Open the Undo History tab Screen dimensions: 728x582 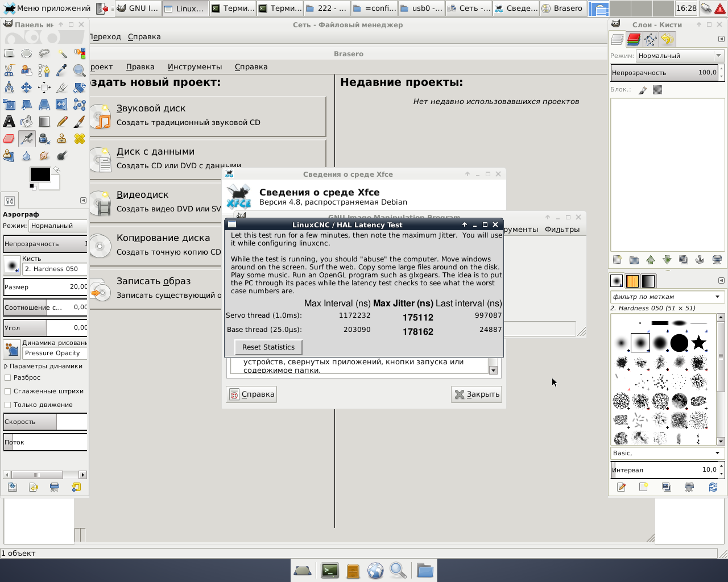coord(667,39)
